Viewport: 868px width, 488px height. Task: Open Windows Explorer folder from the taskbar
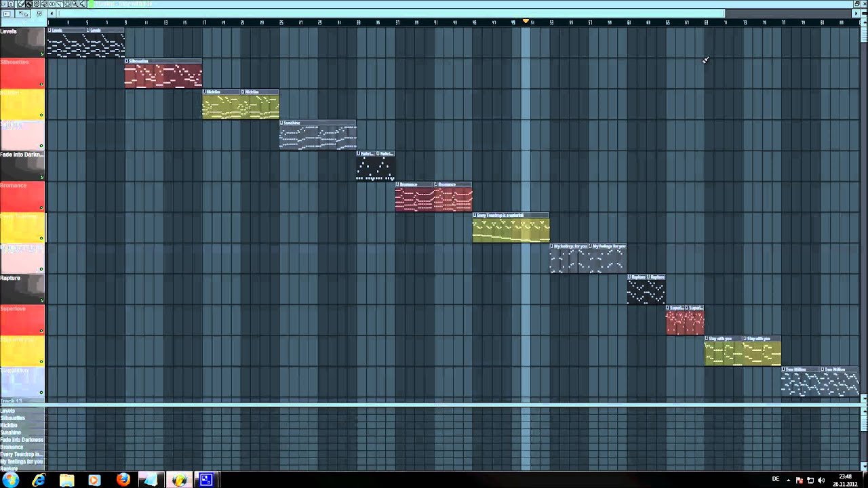point(66,480)
